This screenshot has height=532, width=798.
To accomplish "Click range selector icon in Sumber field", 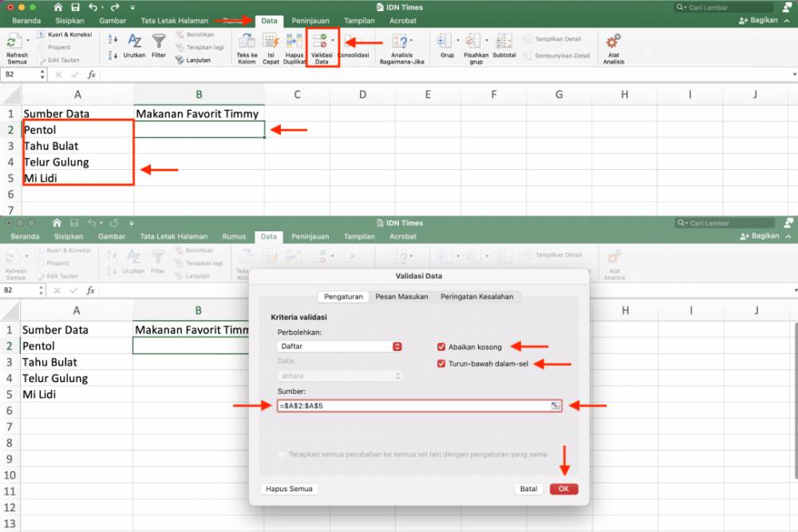I will [x=555, y=405].
